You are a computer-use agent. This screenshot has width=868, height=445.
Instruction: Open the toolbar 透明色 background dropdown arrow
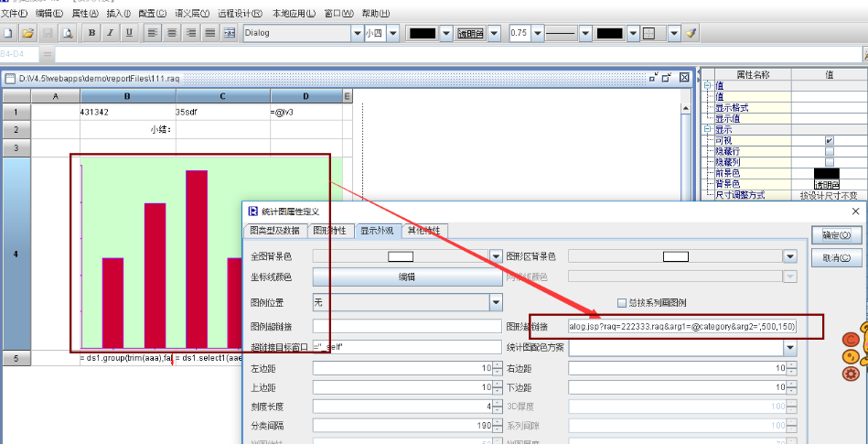(x=494, y=33)
